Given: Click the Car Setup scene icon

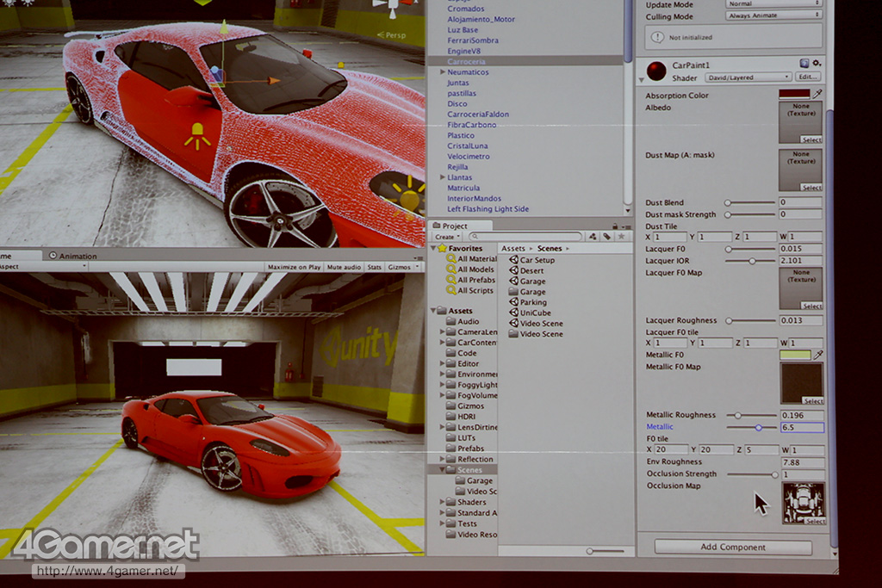Looking at the screenshot, I should [513, 260].
